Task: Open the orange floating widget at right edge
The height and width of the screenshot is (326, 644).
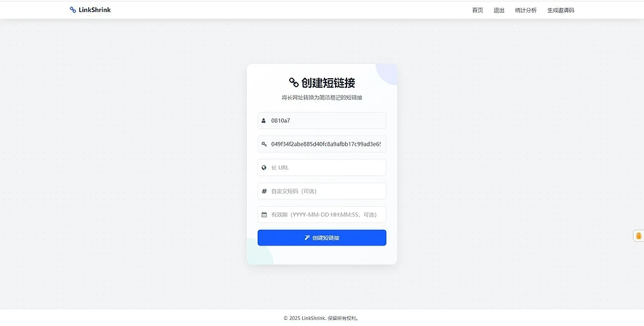Action: (x=638, y=236)
